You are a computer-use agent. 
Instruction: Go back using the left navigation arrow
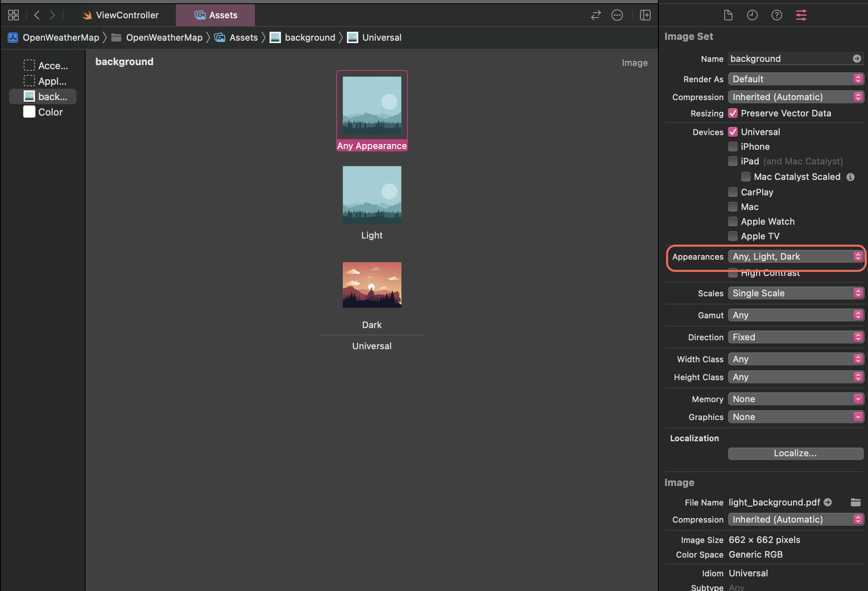pyautogui.click(x=37, y=15)
